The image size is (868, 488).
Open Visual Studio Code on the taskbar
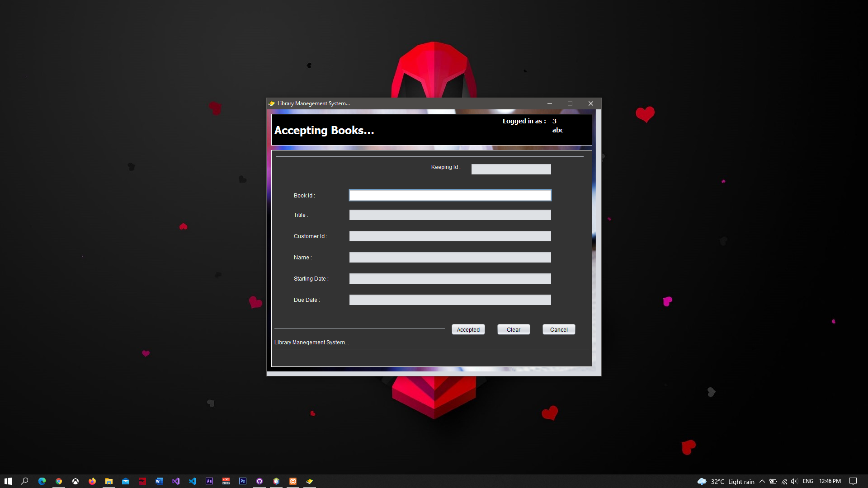pyautogui.click(x=193, y=481)
